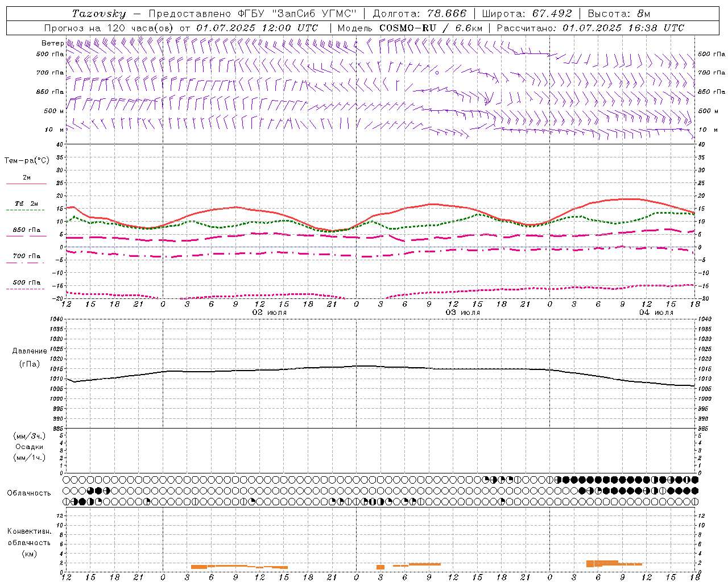Click the 850 гПа temperature legend line sample
This screenshot has width=728, height=582.
[25, 236]
